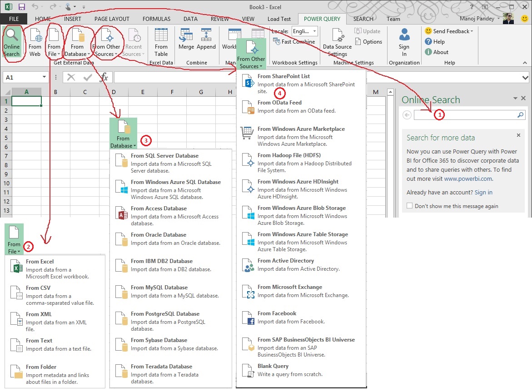Screen dimensions: 532x392
Task: Click the From Web icon
Action: [35, 42]
